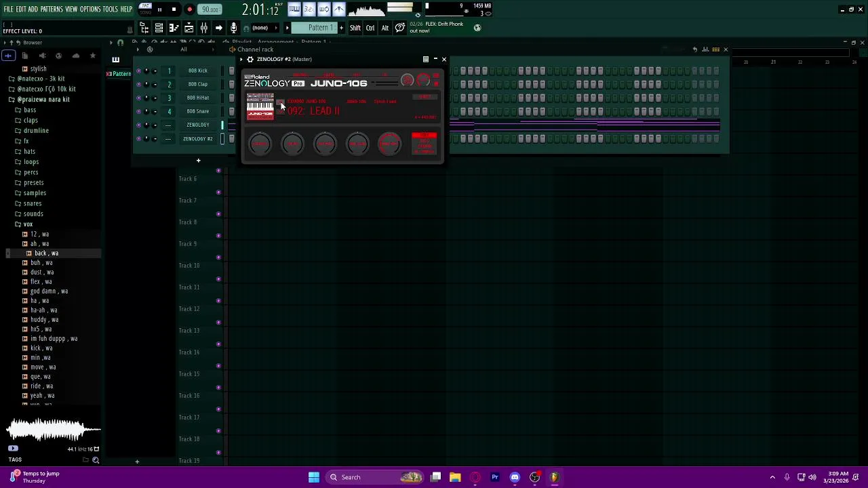The width and height of the screenshot is (868, 488).
Task: Mute the 808 Kick channel
Action: 138,70
